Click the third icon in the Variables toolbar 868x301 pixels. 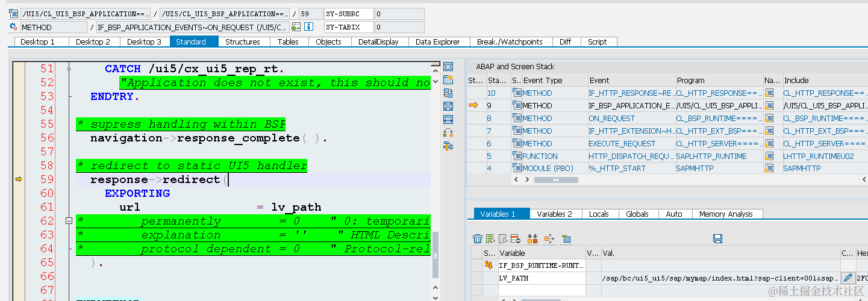[x=503, y=239]
